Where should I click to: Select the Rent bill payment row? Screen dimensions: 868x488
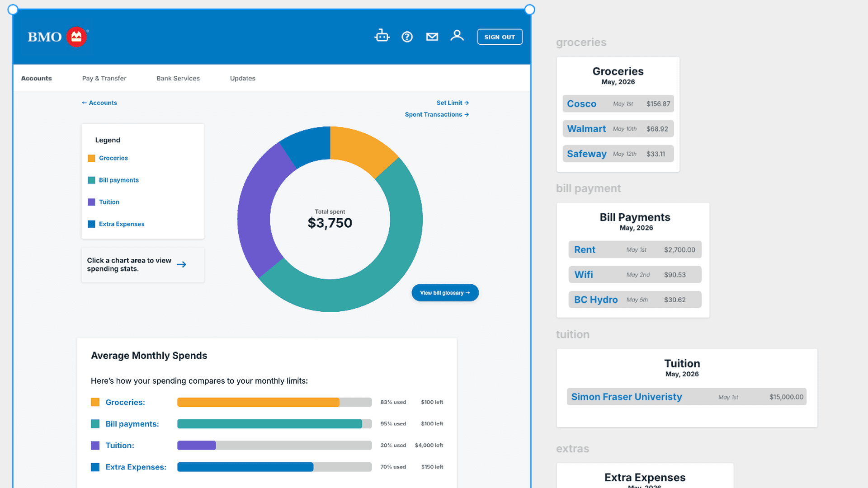pos(635,249)
